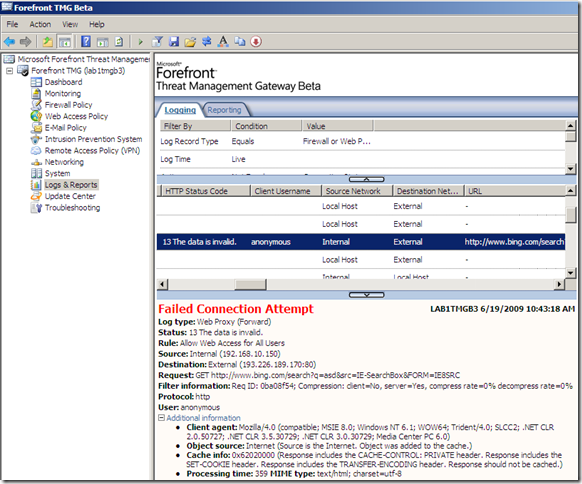The image size is (582, 484).
Task: Click the horizontal scrollbar thumb in log grid
Action: pyautogui.click(x=251, y=285)
